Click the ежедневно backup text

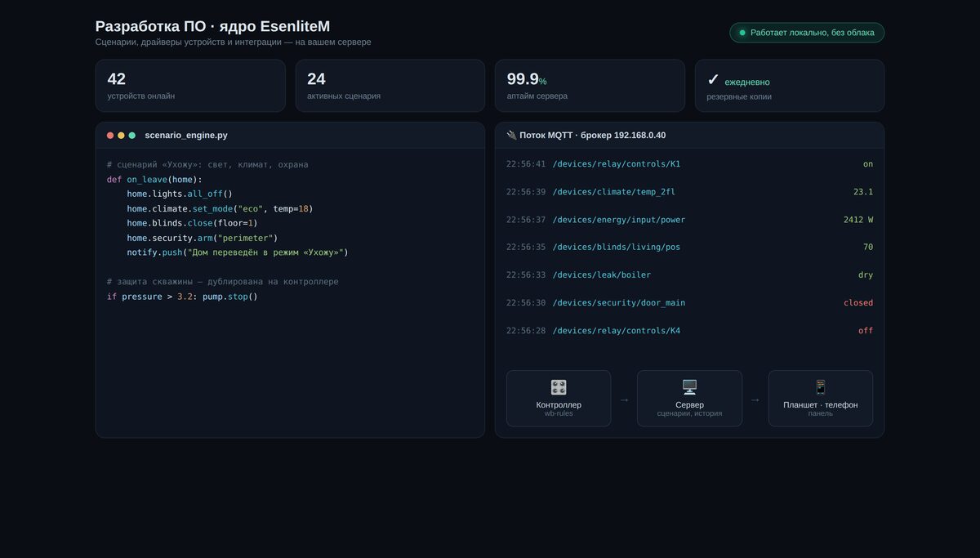(747, 83)
